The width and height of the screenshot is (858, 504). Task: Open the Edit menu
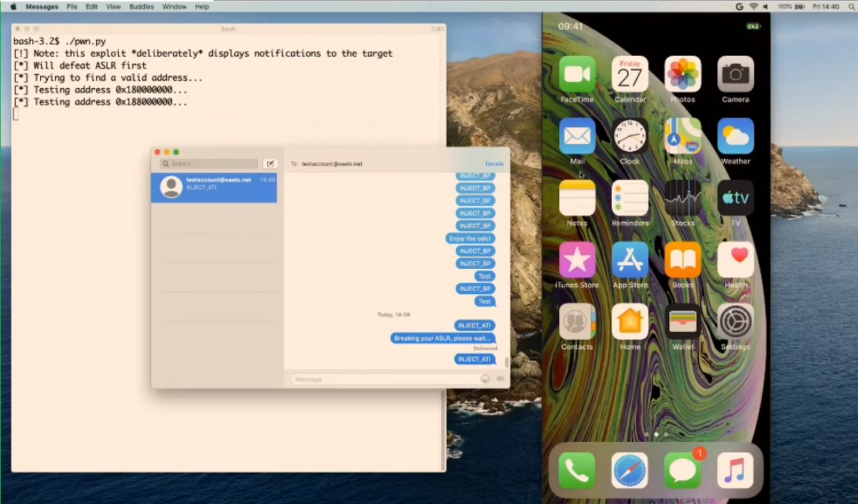pos(92,6)
